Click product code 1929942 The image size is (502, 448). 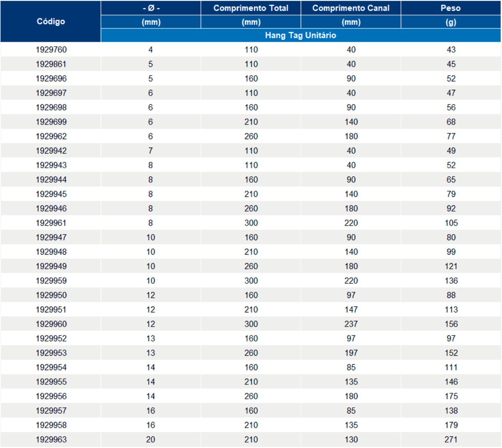51,151
